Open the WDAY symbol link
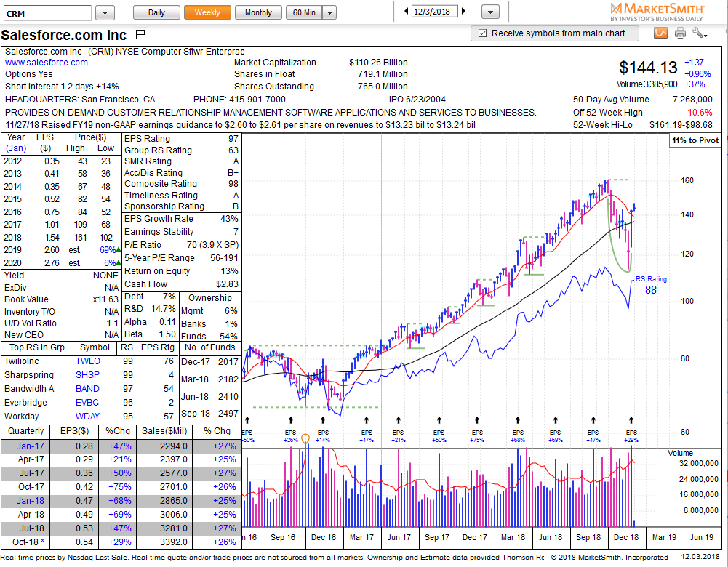Image resolution: width=728 pixels, height=567 pixels. [x=87, y=417]
